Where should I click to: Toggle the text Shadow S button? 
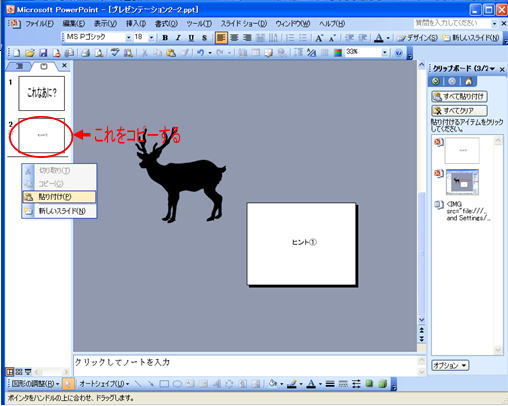click(204, 38)
